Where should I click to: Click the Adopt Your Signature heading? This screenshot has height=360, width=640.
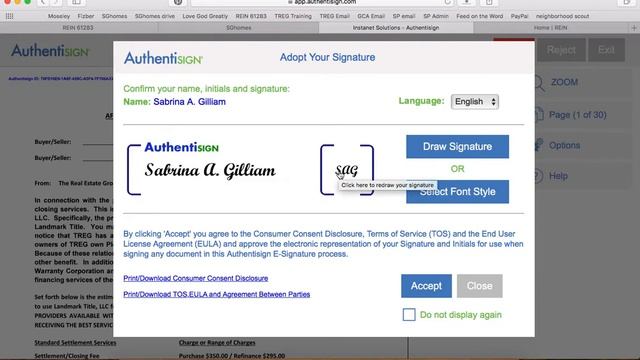point(327,57)
